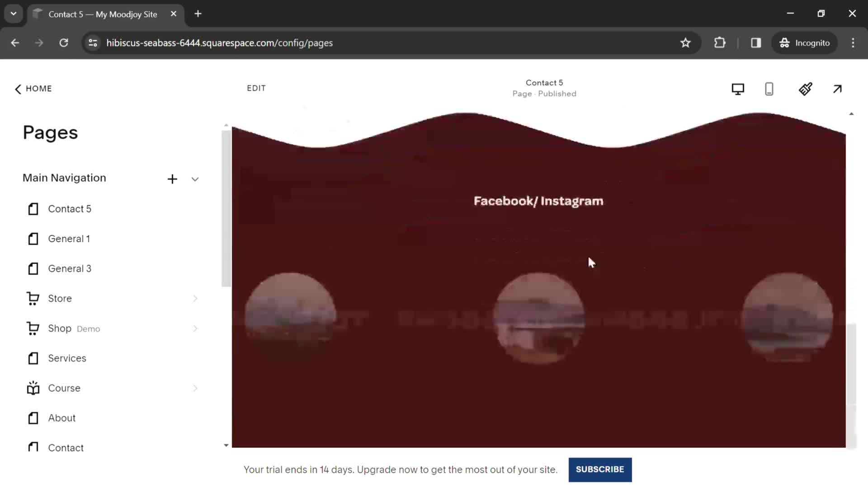Viewport: 868px width, 488px height.
Task: Add a new page with the plus icon
Action: tap(172, 178)
